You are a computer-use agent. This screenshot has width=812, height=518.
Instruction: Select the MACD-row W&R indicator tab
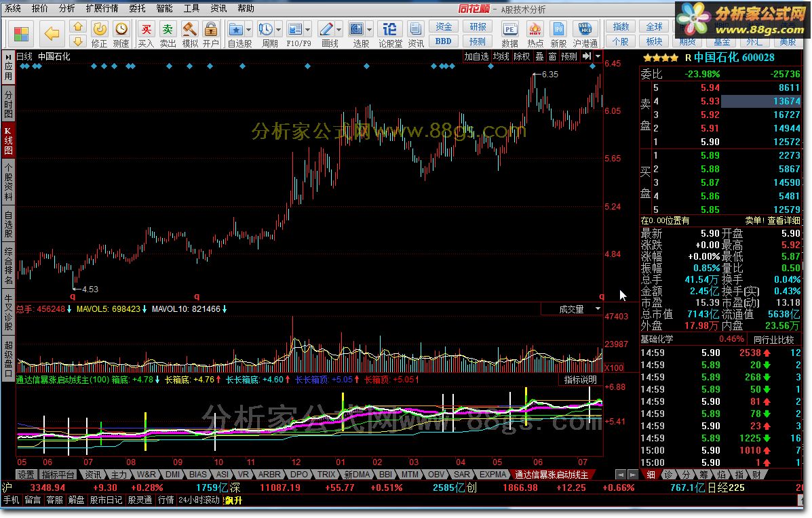[146, 474]
